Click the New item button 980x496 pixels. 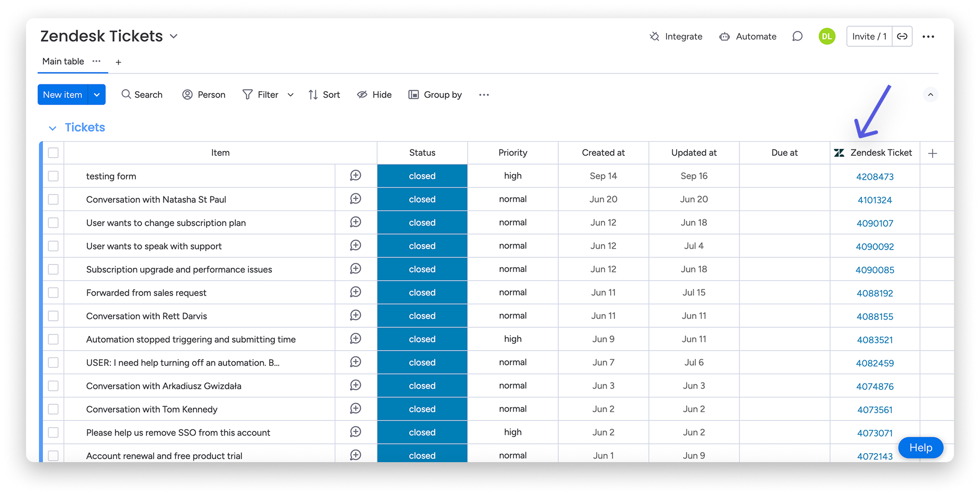click(x=62, y=95)
